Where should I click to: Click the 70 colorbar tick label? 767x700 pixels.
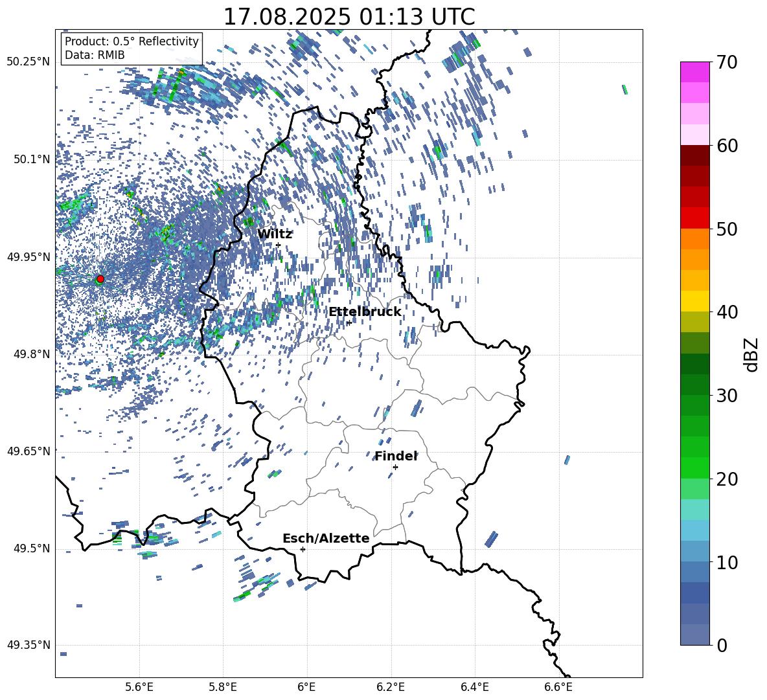coord(727,62)
